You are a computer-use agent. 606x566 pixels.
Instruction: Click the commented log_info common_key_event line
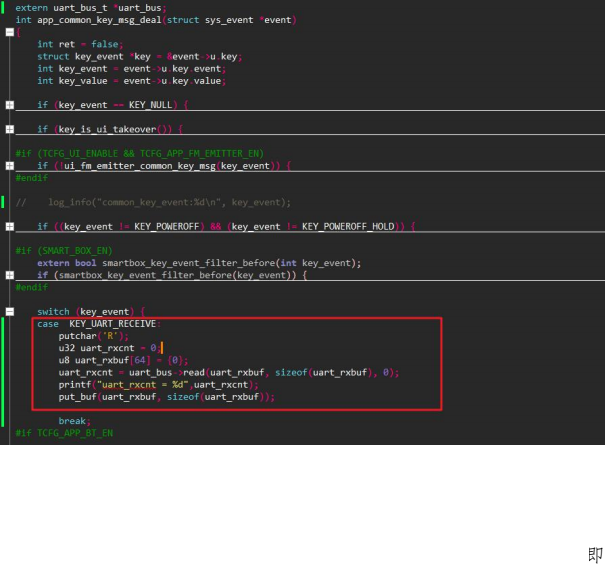click(153, 202)
